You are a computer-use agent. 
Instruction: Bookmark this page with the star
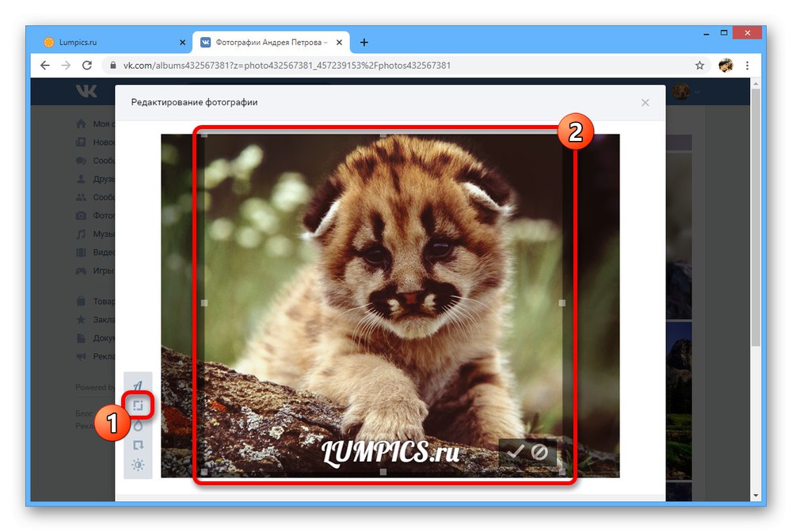coord(699,65)
